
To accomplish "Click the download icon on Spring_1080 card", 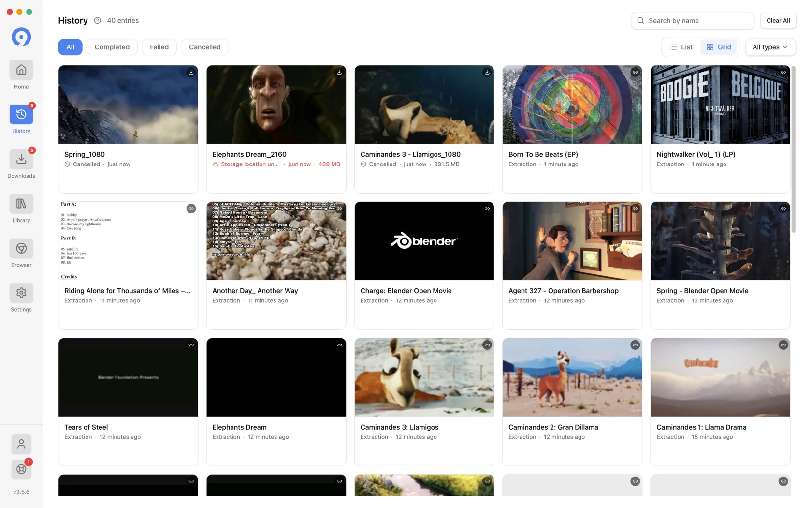I will (191, 72).
